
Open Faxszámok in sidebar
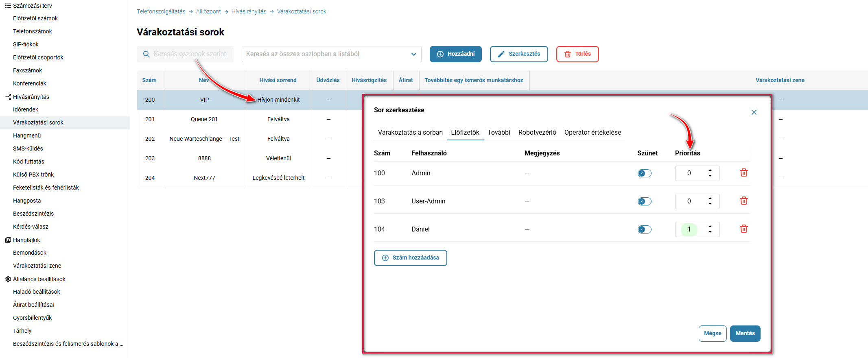click(28, 70)
